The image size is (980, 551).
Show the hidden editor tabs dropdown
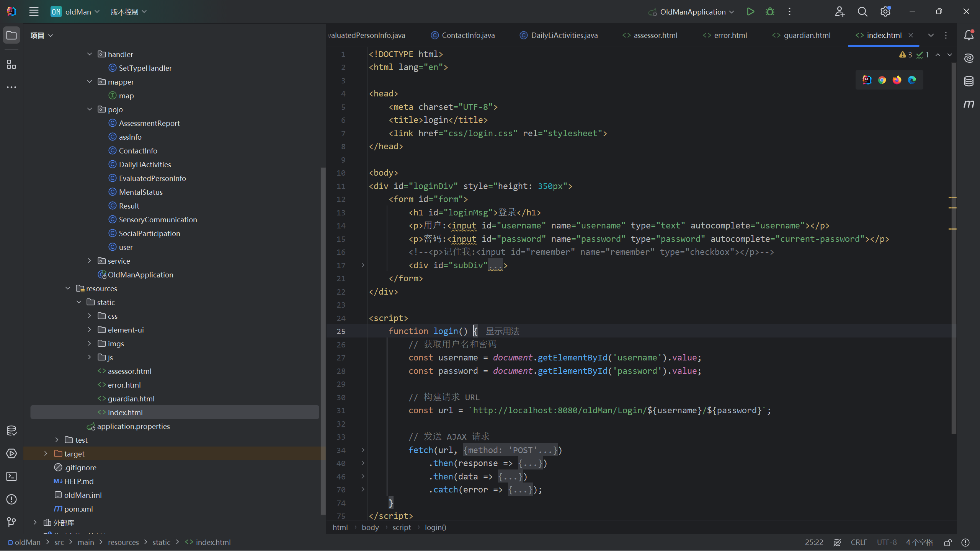(x=931, y=35)
